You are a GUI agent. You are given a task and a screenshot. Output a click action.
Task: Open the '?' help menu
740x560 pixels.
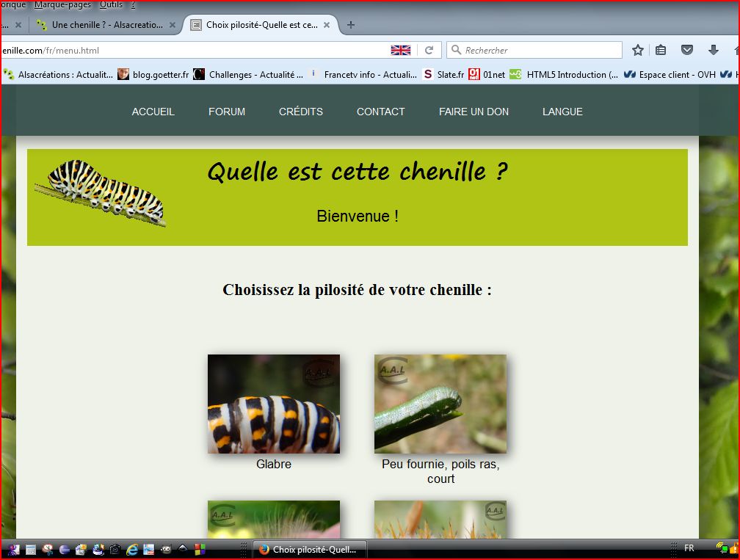pyautogui.click(x=133, y=4)
